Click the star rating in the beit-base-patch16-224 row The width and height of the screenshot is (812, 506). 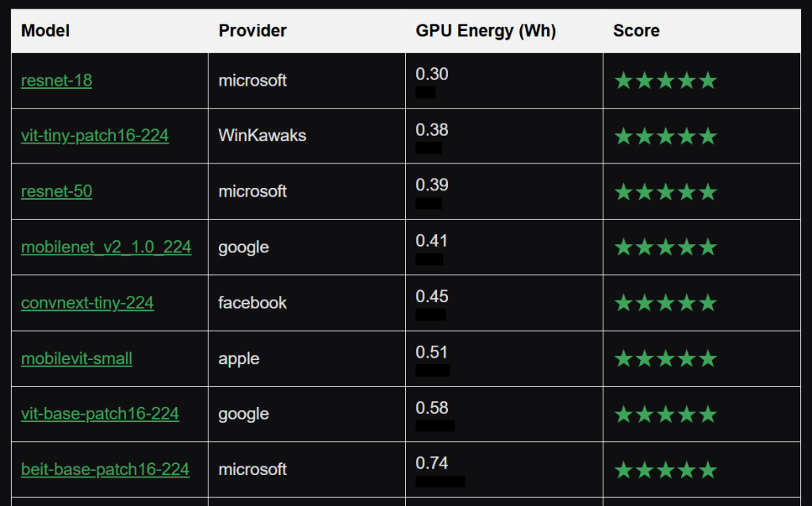[665, 470]
